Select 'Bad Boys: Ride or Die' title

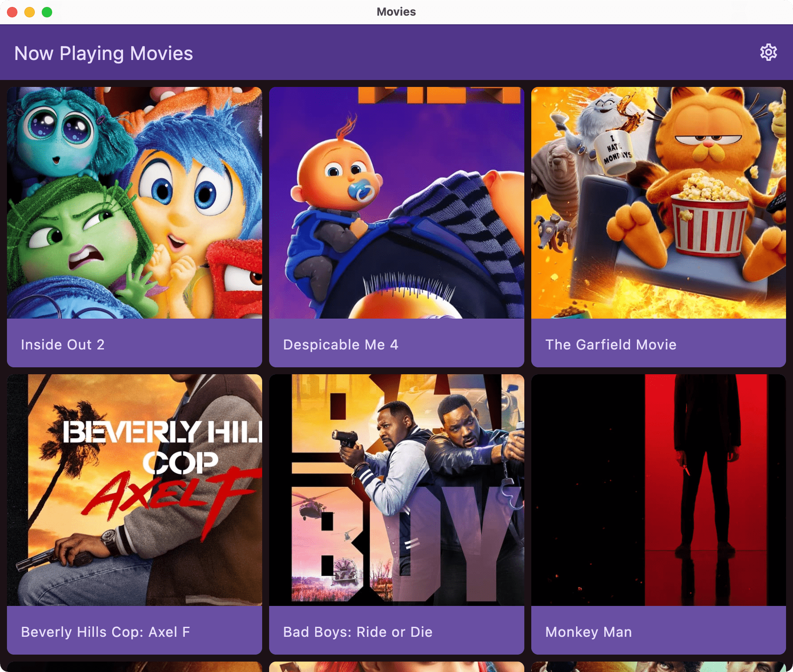coord(358,632)
